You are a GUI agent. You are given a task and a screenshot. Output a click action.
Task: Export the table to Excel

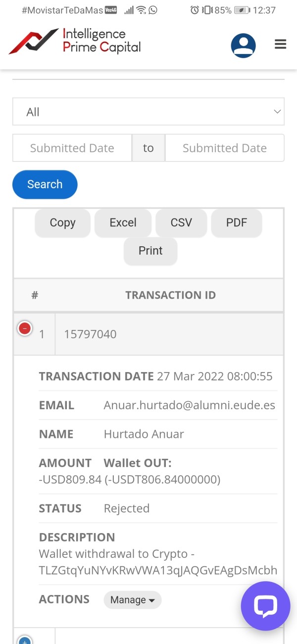pyautogui.click(x=123, y=223)
